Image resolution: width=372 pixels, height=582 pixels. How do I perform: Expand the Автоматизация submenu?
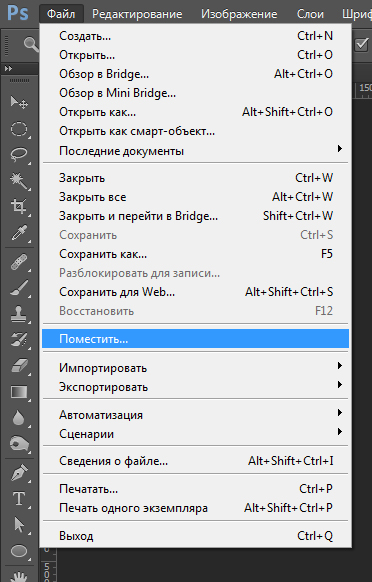196,415
